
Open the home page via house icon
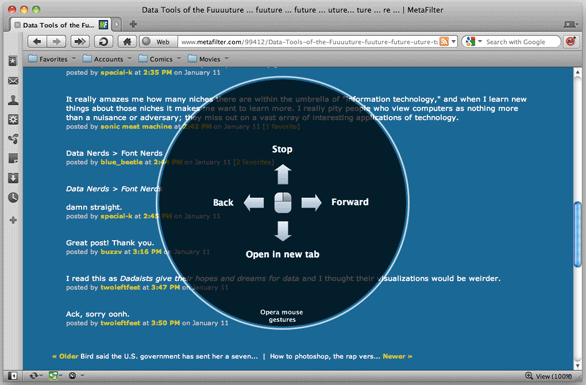(x=127, y=41)
